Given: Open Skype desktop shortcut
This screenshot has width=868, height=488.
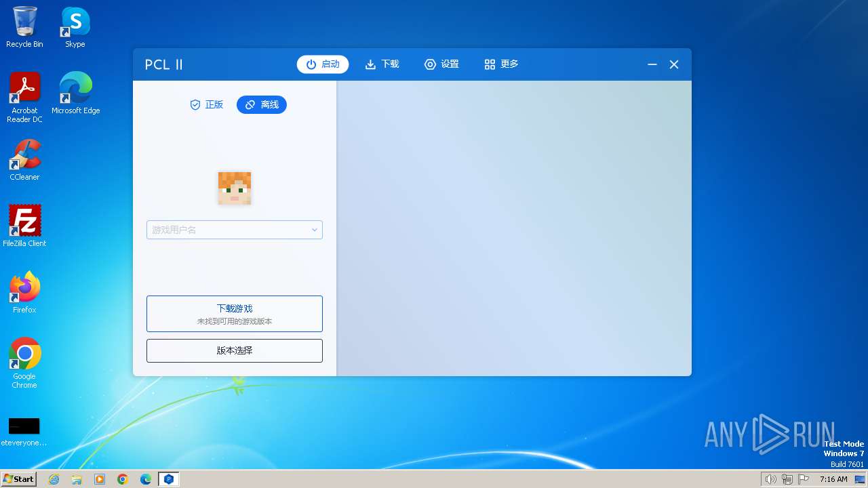Looking at the screenshot, I should [x=75, y=27].
